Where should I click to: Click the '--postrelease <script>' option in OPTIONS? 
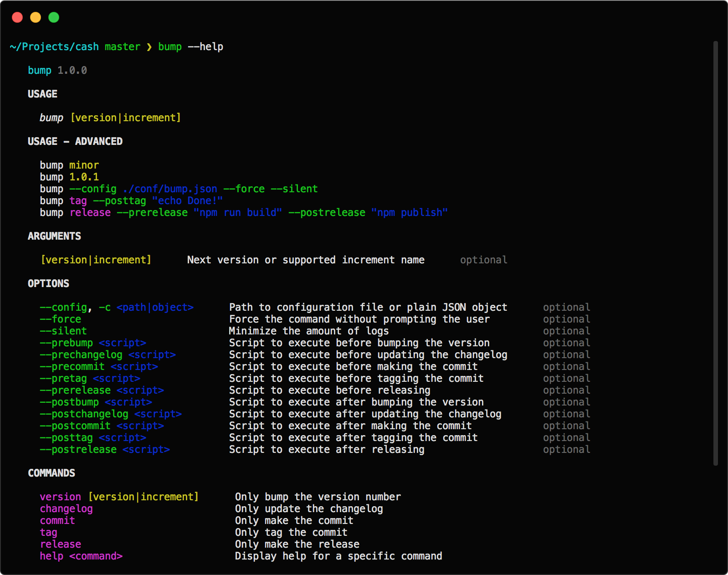105,449
